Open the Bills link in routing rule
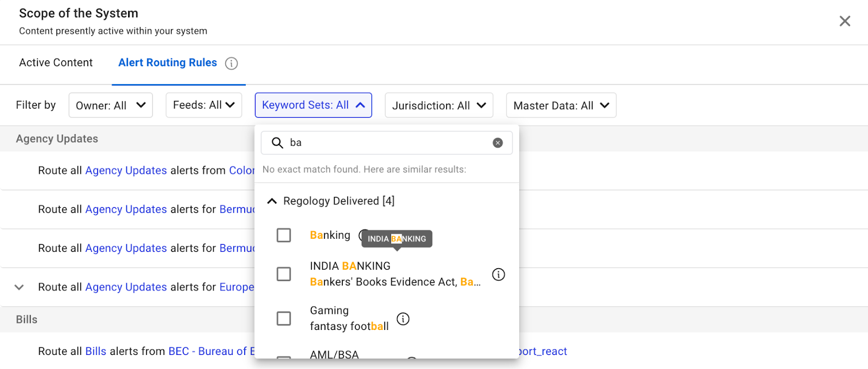The width and height of the screenshot is (868, 369). [95, 352]
